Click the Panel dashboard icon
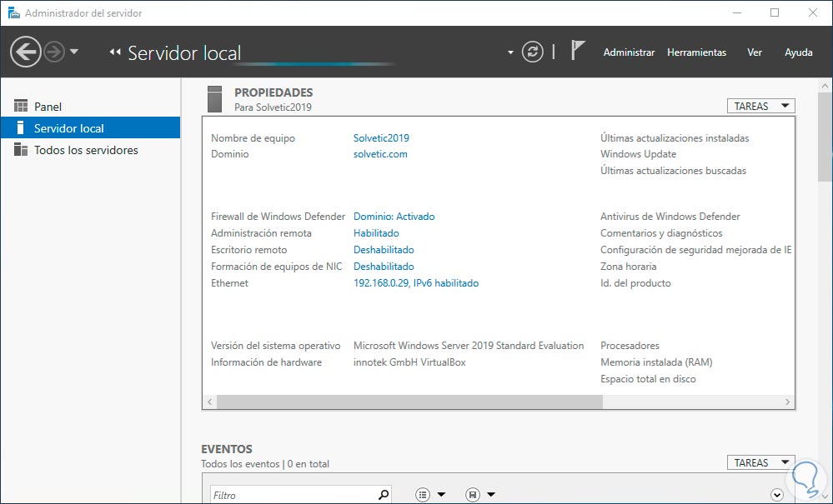 (x=21, y=106)
